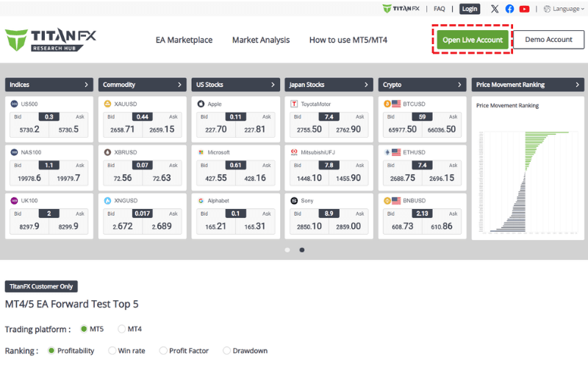Expand the Crypto category header
588x368 pixels.
(x=422, y=85)
